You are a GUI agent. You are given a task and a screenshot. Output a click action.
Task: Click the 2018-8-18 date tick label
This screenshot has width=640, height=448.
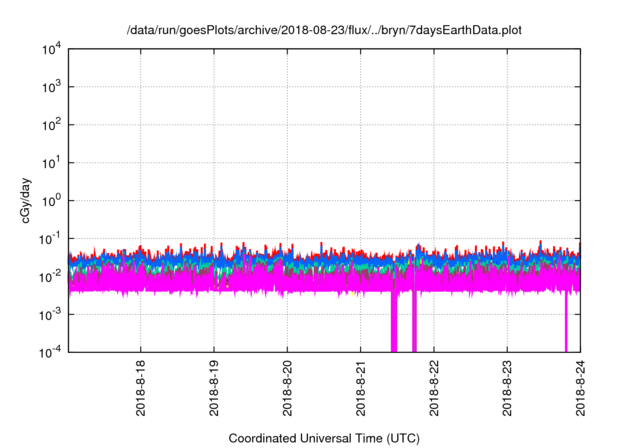pos(140,388)
